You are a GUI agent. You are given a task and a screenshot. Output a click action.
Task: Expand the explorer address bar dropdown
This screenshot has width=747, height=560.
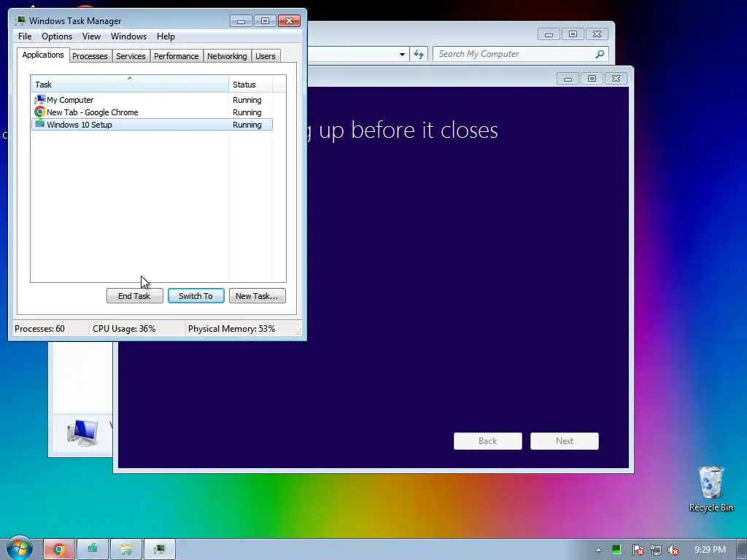pyautogui.click(x=402, y=54)
